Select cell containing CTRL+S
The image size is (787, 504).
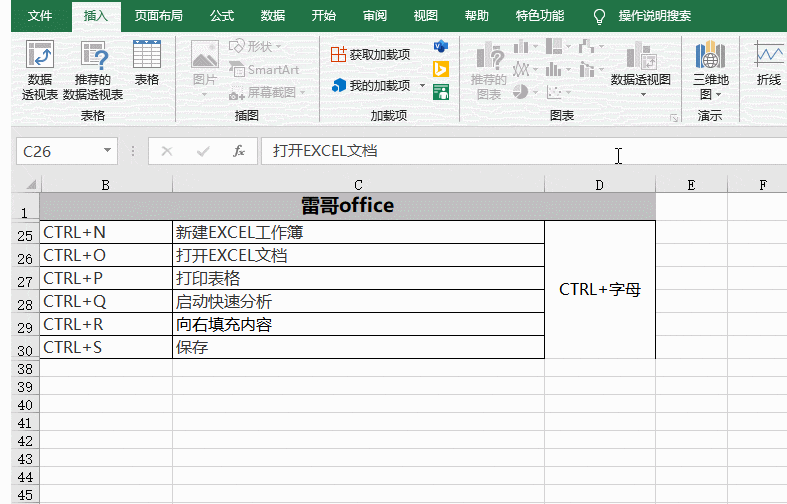pos(106,347)
